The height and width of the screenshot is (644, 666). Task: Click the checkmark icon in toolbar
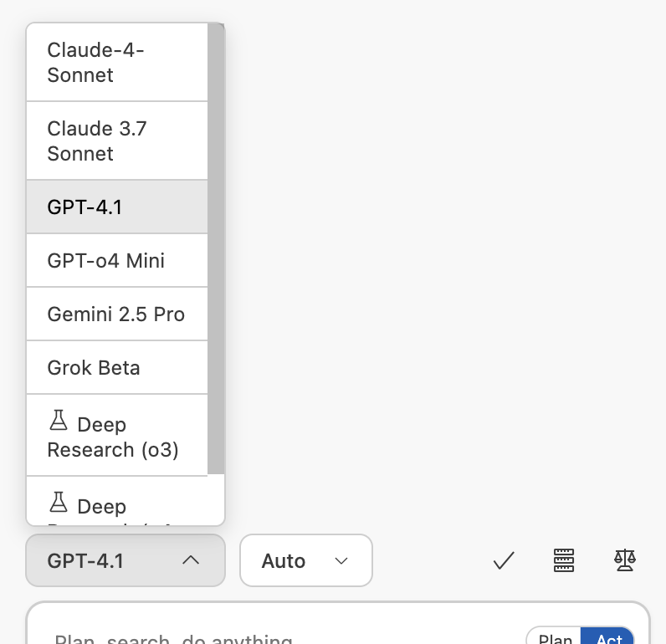[504, 560]
